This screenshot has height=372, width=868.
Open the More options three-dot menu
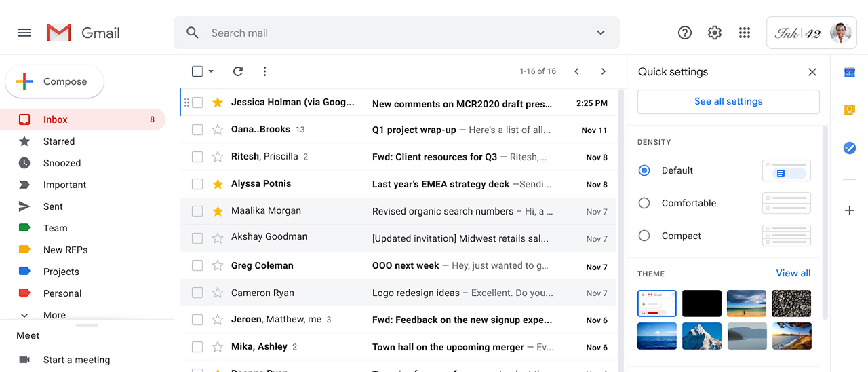tap(264, 71)
